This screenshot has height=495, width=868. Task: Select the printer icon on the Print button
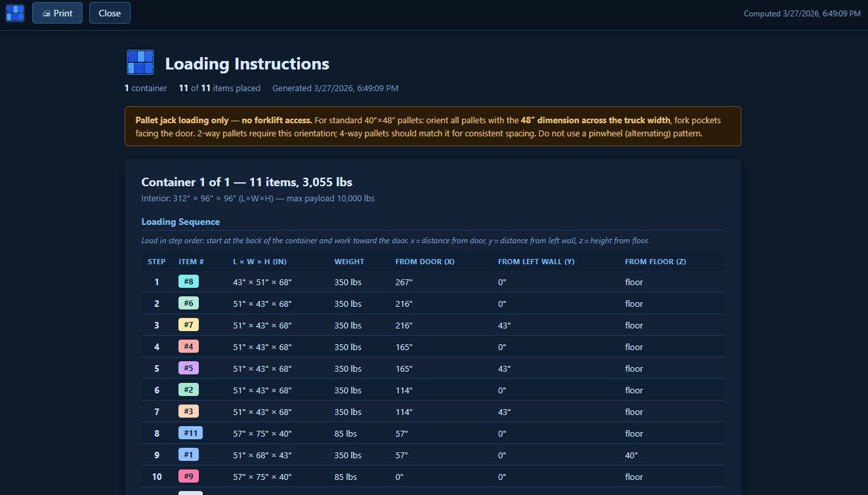44,12
